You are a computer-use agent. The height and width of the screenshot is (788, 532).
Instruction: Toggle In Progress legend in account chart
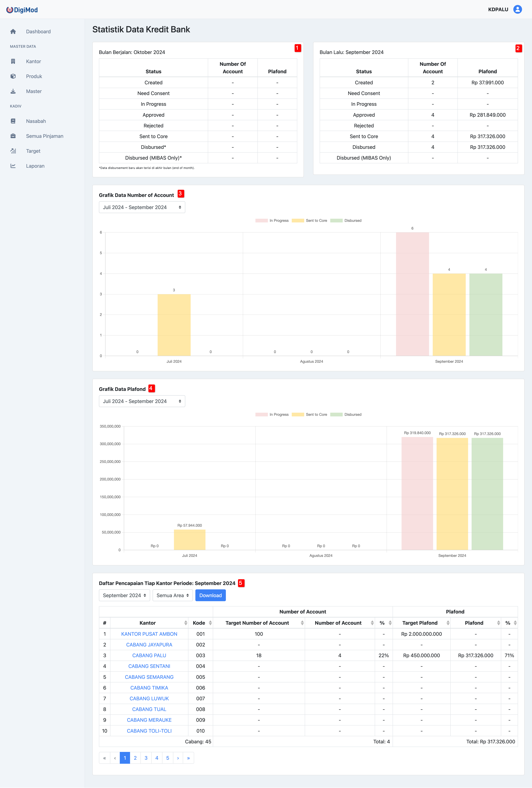point(272,220)
